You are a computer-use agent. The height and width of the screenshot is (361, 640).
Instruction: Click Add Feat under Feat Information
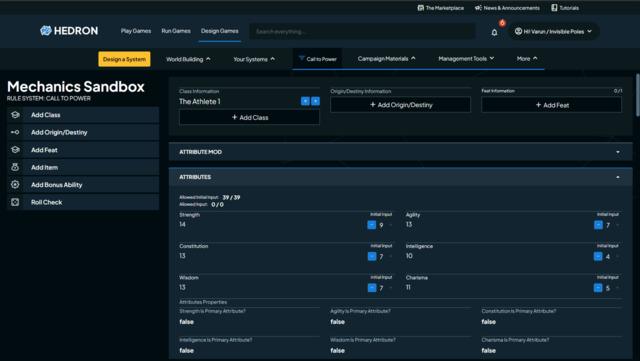click(x=551, y=105)
